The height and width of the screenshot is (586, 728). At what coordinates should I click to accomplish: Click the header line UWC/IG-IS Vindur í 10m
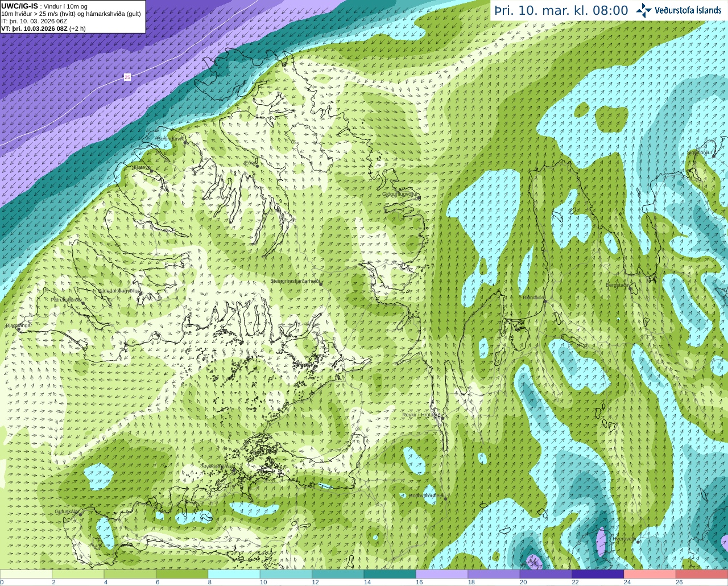coord(44,6)
